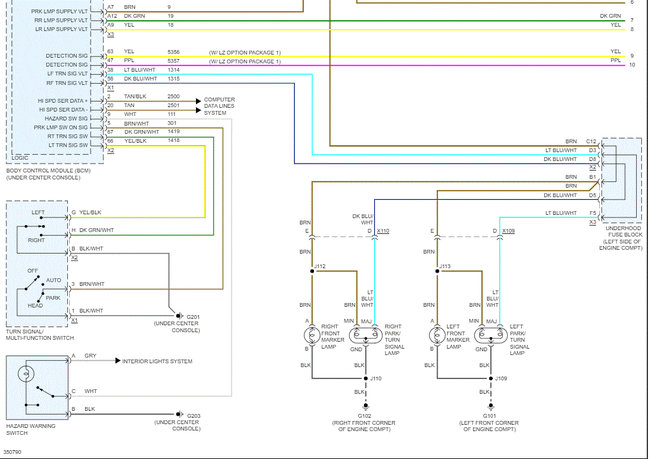
Task: Click circuit number 5357
Action: 174,61
